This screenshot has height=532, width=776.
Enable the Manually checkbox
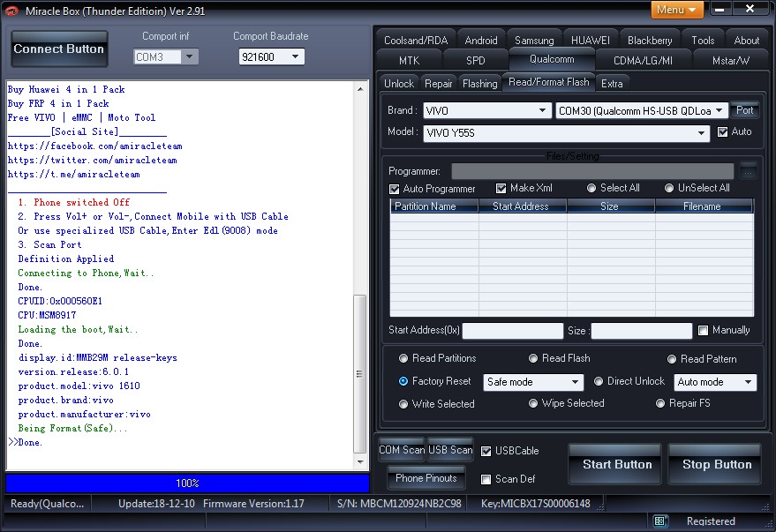point(703,330)
